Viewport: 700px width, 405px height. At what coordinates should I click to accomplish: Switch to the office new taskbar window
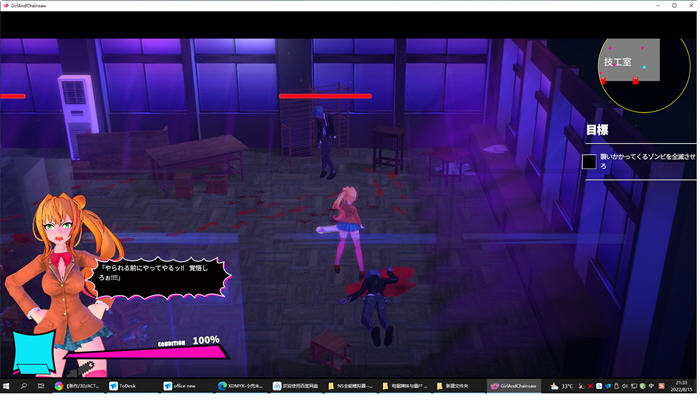[x=186, y=385]
